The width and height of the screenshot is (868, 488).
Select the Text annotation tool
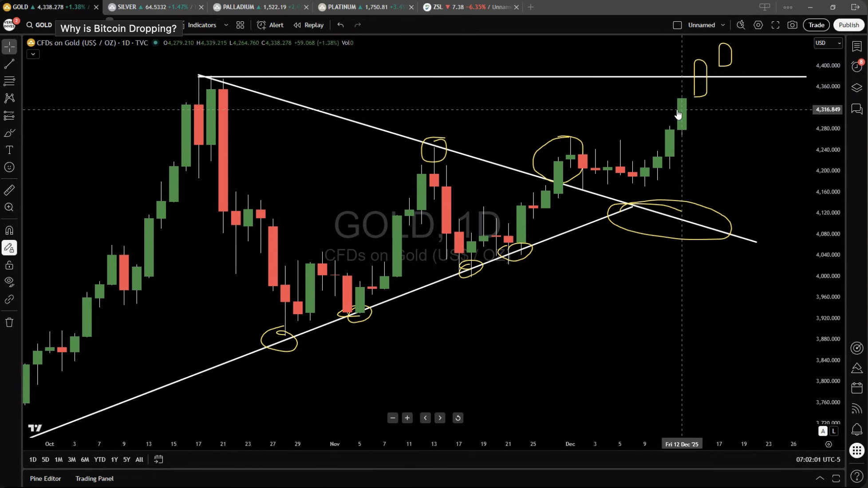coord(9,150)
